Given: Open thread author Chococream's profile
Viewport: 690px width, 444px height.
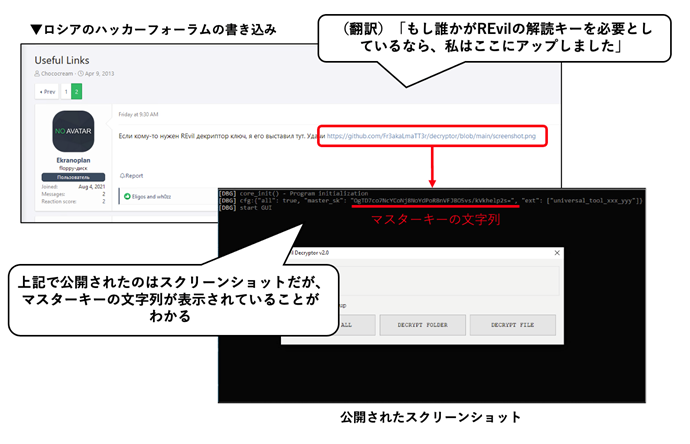Looking at the screenshot, I should (x=56, y=74).
